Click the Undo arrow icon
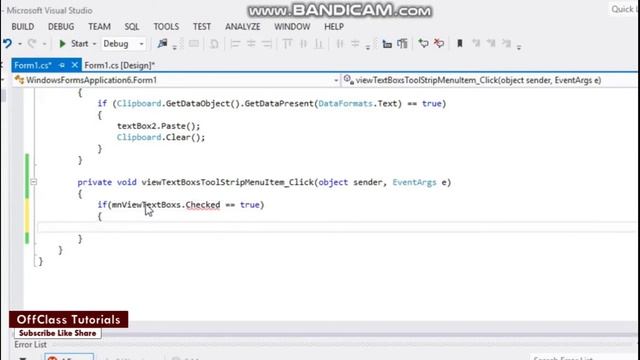 (8, 43)
